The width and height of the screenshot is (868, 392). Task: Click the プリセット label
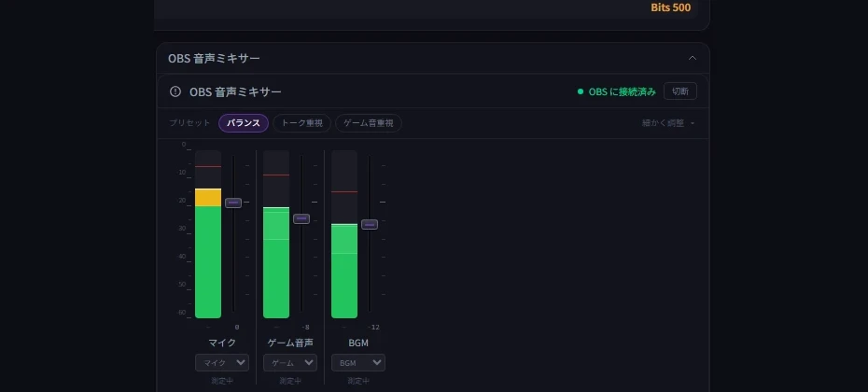tap(189, 123)
